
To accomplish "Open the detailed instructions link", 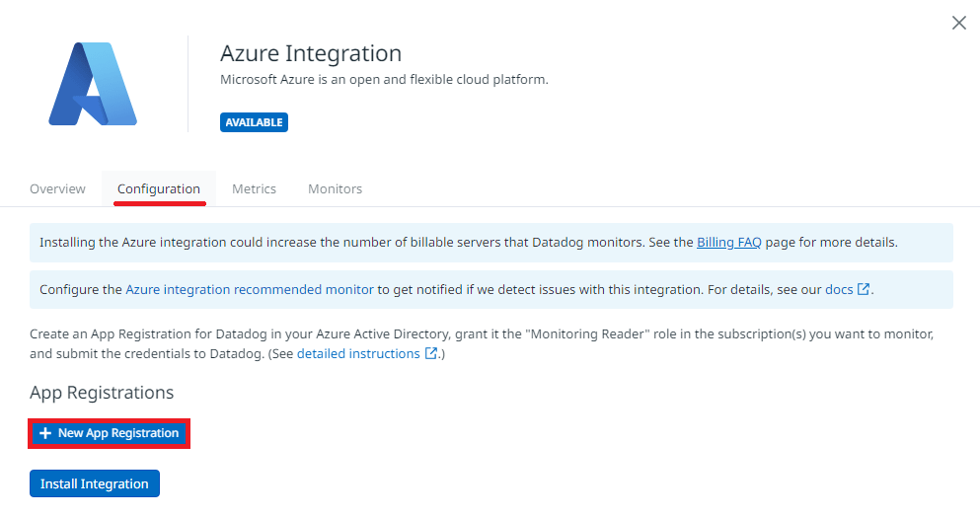I will point(358,353).
